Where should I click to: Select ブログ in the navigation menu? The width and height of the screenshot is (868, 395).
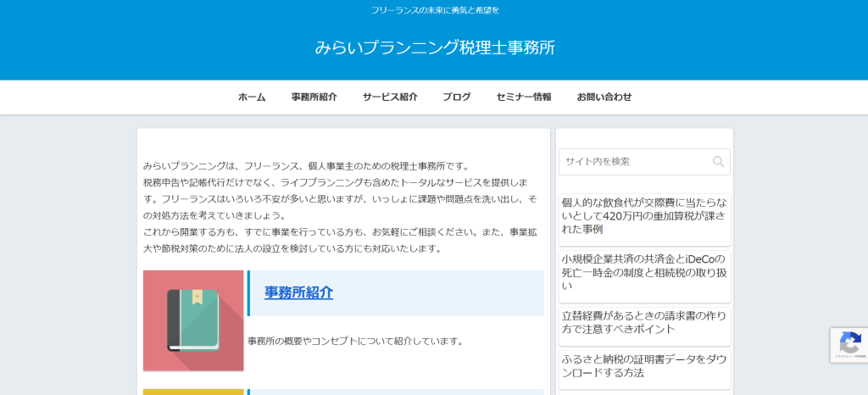(x=456, y=97)
